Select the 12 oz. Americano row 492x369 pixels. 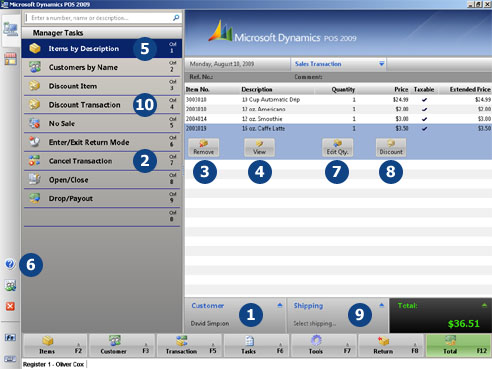click(338, 109)
